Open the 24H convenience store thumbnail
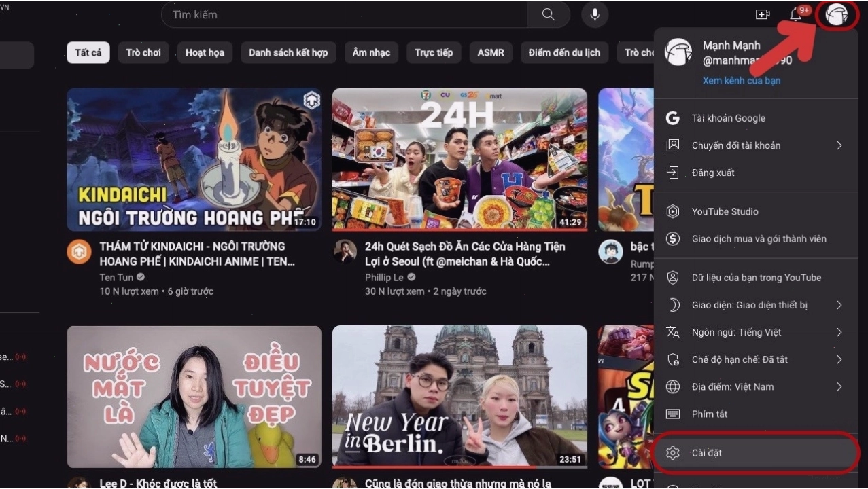 459,160
